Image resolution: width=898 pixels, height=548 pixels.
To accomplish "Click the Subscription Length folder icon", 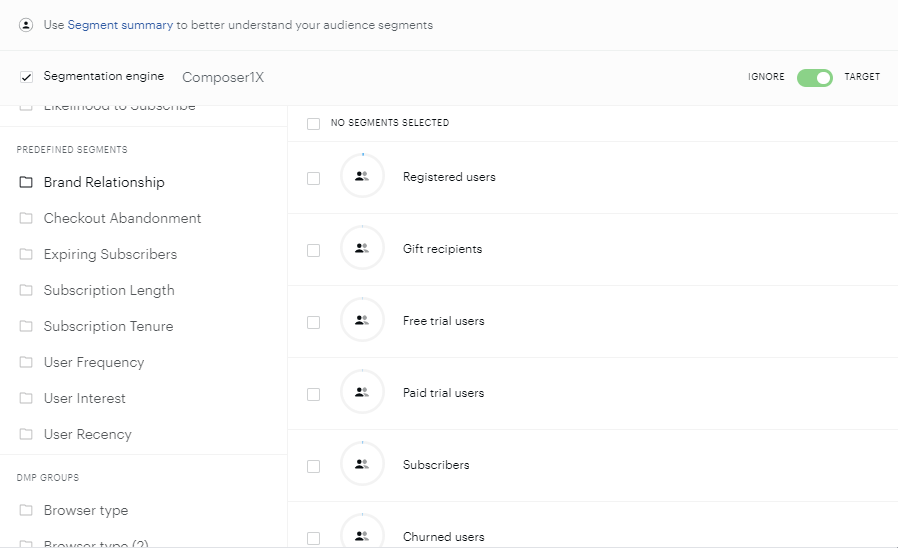I will [x=26, y=290].
